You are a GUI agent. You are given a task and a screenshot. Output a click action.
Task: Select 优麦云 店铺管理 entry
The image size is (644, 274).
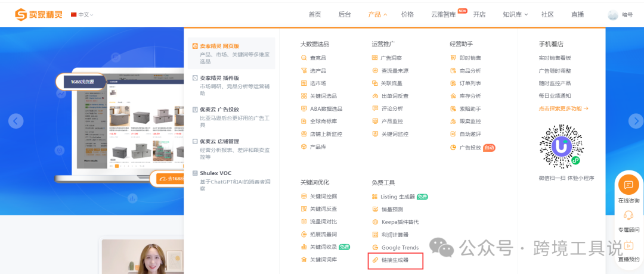pyautogui.click(x=231, y=149)
